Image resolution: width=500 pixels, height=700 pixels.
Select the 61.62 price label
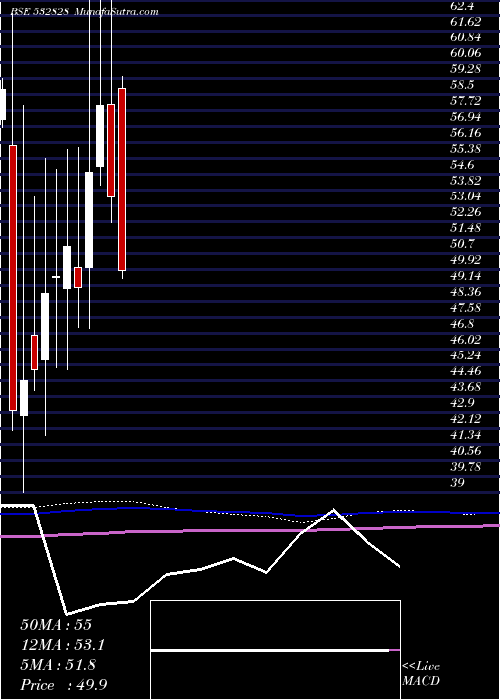click(465, 21)
